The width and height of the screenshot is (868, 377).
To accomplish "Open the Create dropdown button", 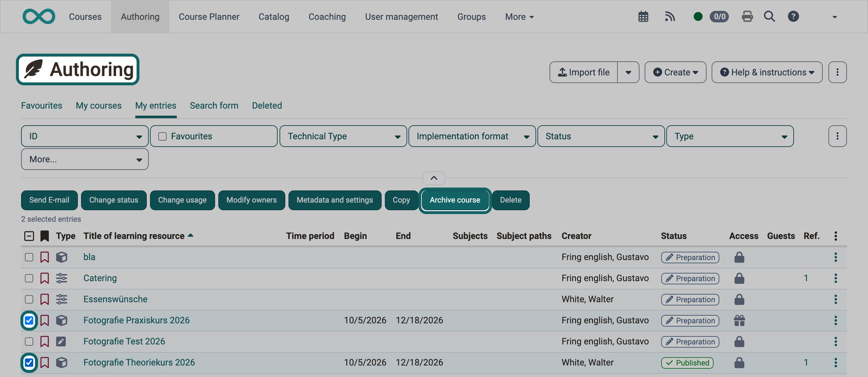I will (x=675, y=72).
